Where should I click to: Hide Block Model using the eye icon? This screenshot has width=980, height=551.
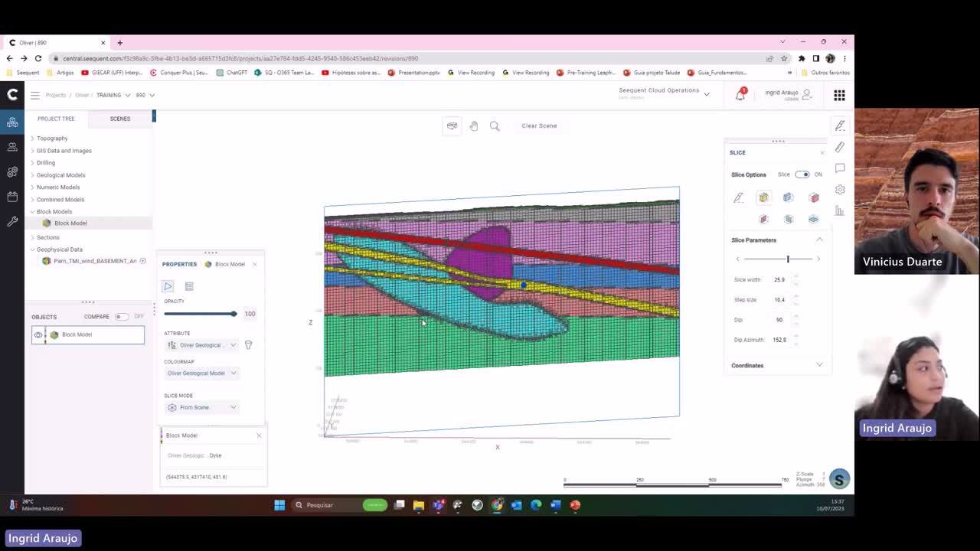point(38,335)
